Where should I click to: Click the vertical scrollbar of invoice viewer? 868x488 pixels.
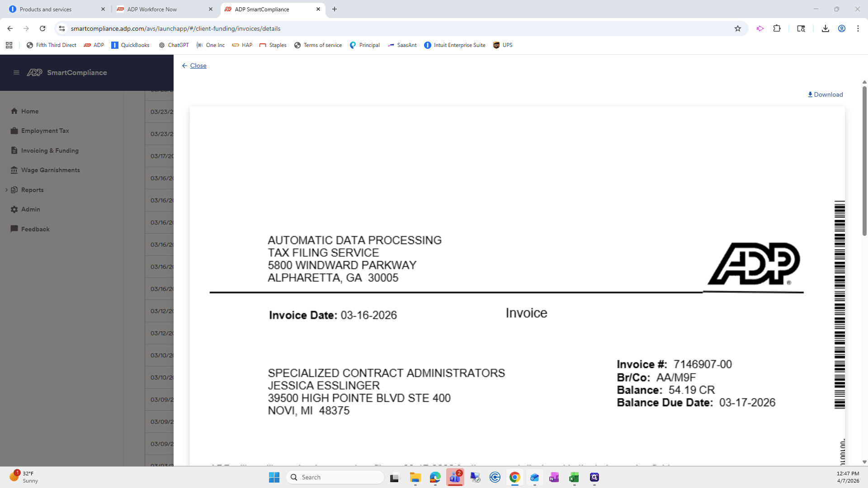[x=864, y=160]
